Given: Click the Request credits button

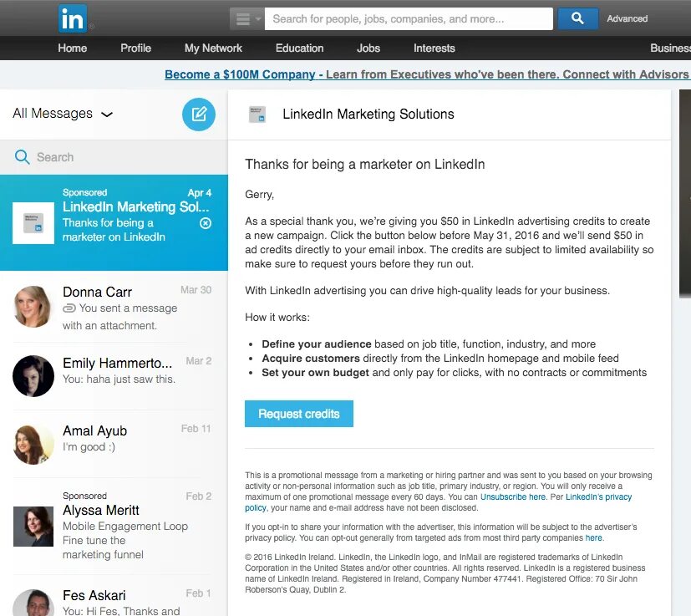Looking at the screenshot, I should pyautogui.click(x=299, y=414).
